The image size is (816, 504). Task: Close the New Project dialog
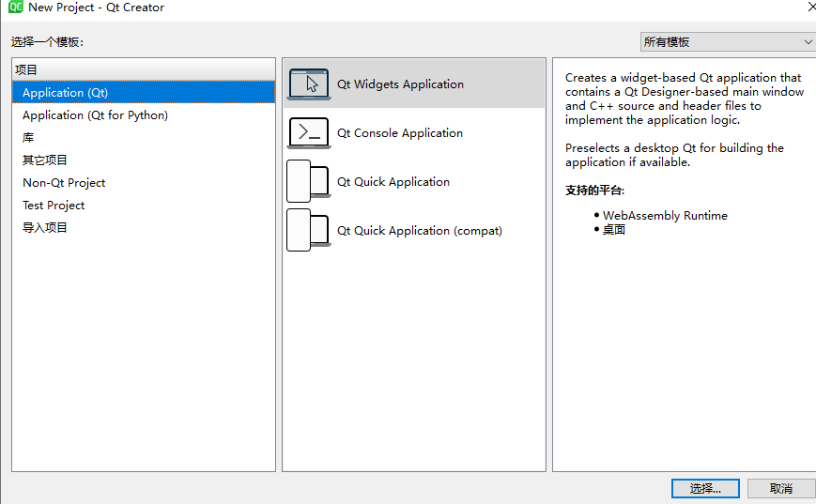click(810, 7)
